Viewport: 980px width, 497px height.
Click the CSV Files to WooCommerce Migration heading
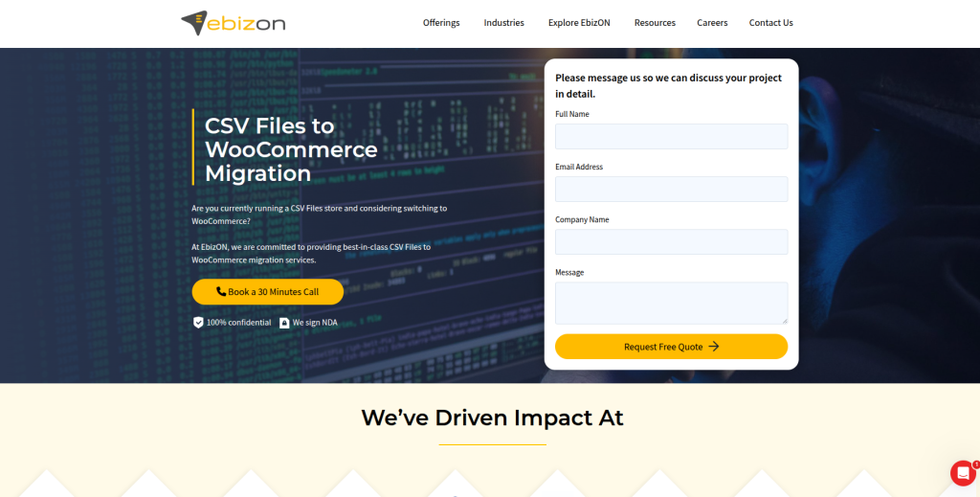point(291,149)
